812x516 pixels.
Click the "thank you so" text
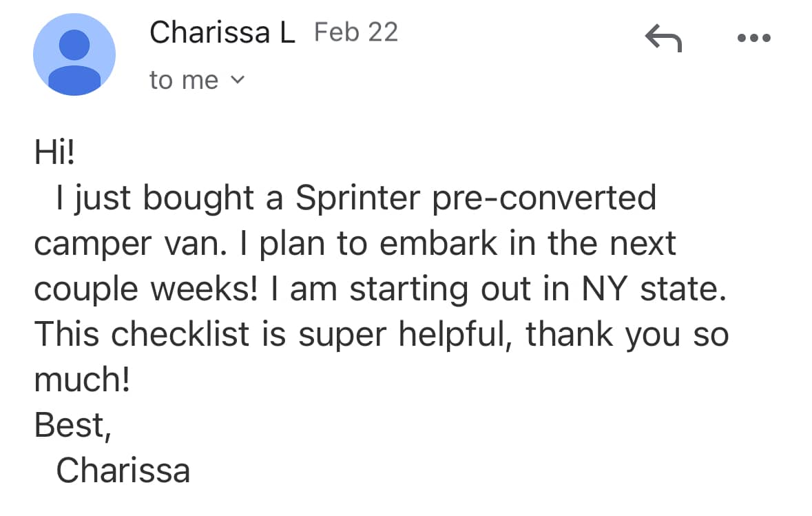pyautogui.click(x=627, y=335)
